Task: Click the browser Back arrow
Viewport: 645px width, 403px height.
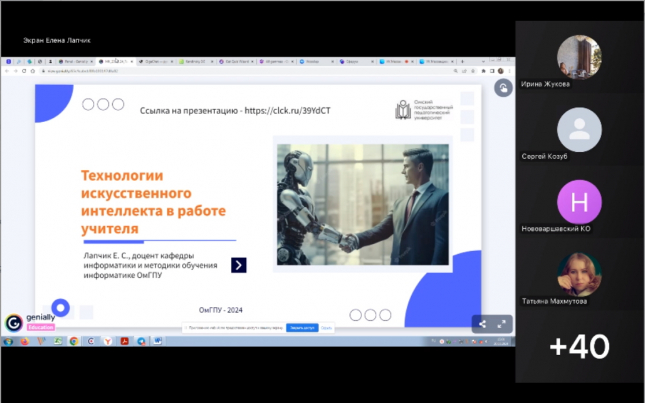Action: pos(7,71)
